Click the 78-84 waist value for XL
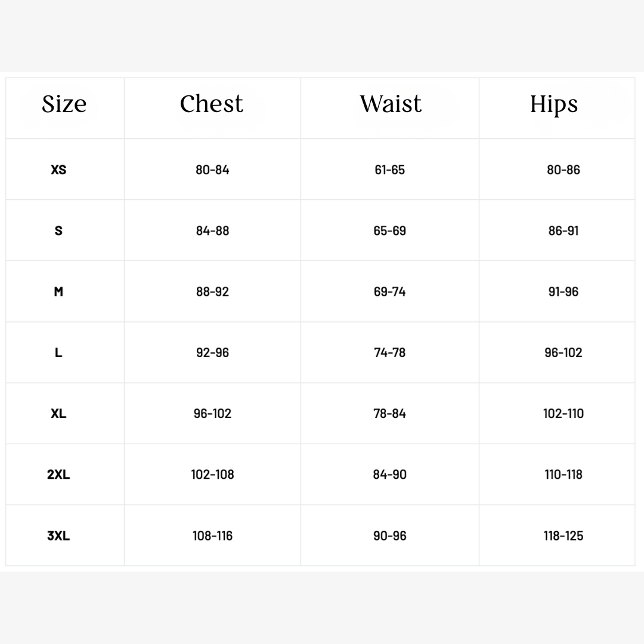The width and height of the screenshot is (644, 644). coord(390,413)
